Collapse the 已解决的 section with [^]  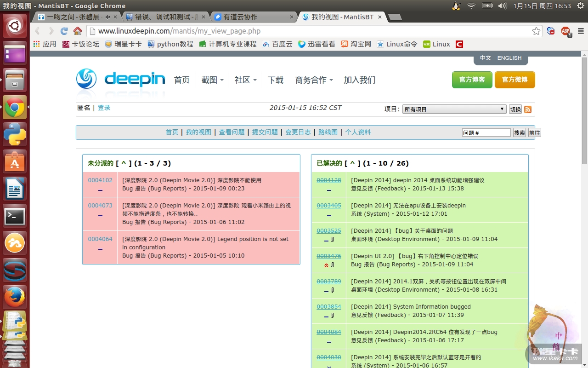click(352, 163)
